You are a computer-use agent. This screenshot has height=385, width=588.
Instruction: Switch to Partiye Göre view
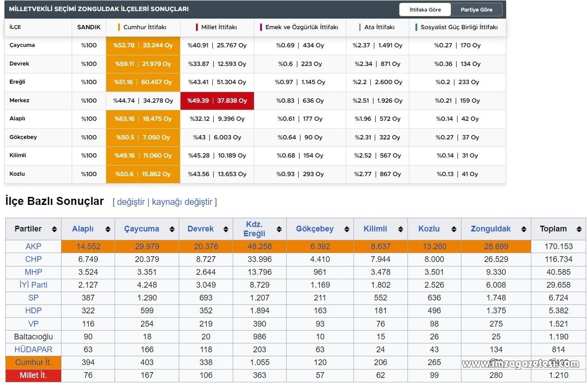point(477,9)
